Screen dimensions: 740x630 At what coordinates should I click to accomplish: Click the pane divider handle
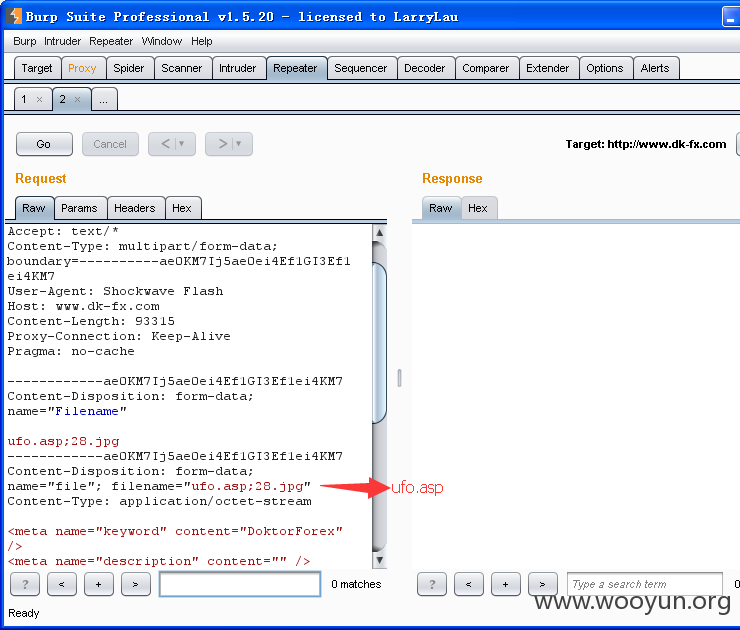pos(399,378)
